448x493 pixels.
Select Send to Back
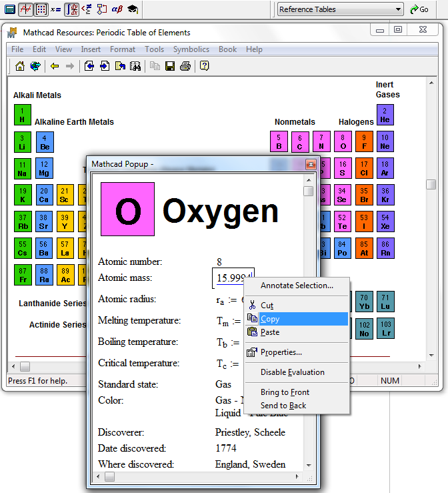click(x=297, y=406)
